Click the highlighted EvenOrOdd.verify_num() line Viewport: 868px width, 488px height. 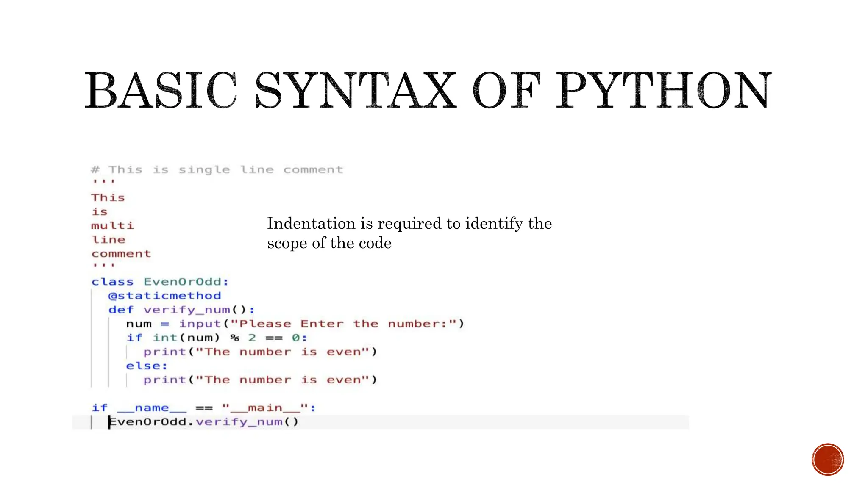[x=203, y=422]
